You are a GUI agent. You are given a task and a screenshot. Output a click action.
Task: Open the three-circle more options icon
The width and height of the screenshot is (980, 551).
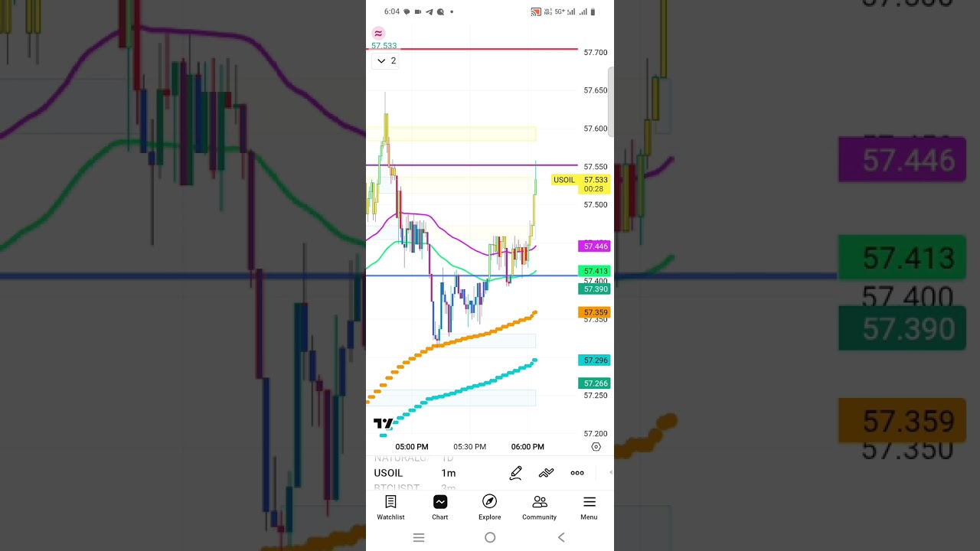(x=577, y=473)
